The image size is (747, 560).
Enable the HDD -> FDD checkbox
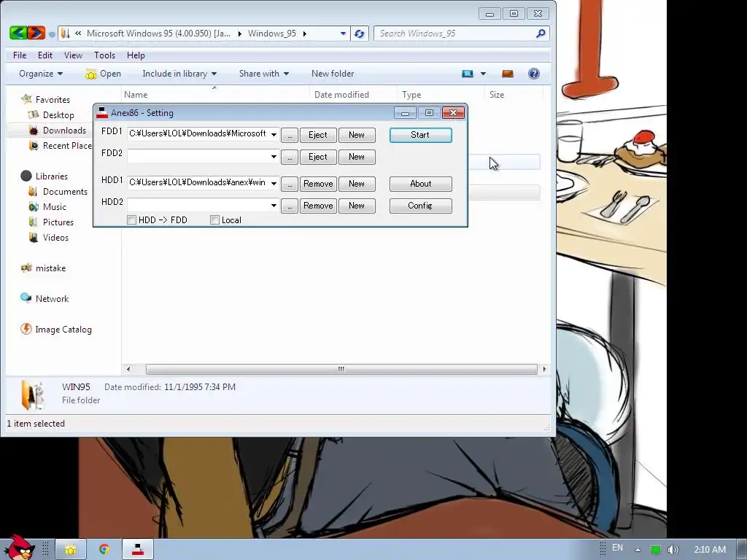pyautogui.click(x=131, y=220)
